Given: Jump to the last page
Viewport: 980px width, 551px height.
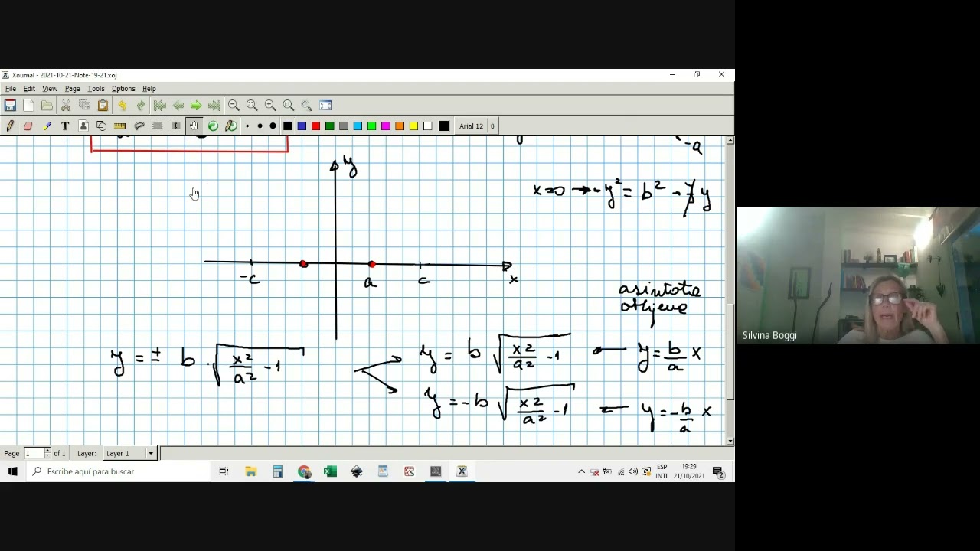Looking at the screenshot, I should [x=214, y=106].
